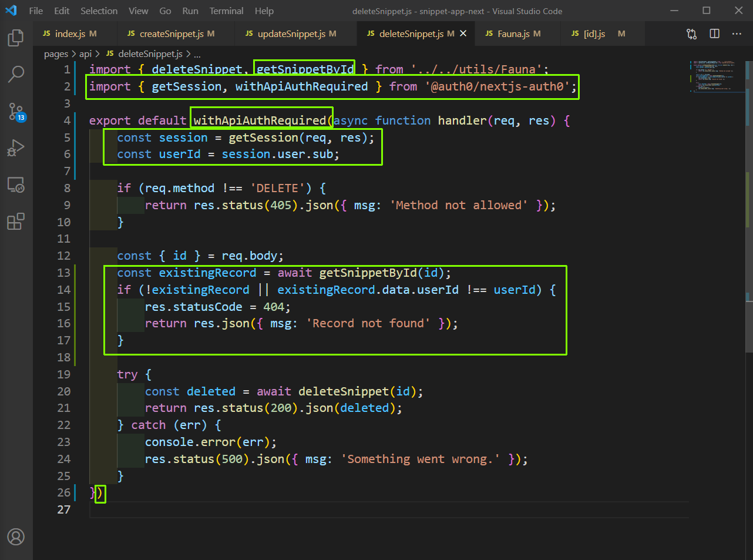
Task: Click 'getSnippetById' in the line 1 import
Action: [305, 69]
